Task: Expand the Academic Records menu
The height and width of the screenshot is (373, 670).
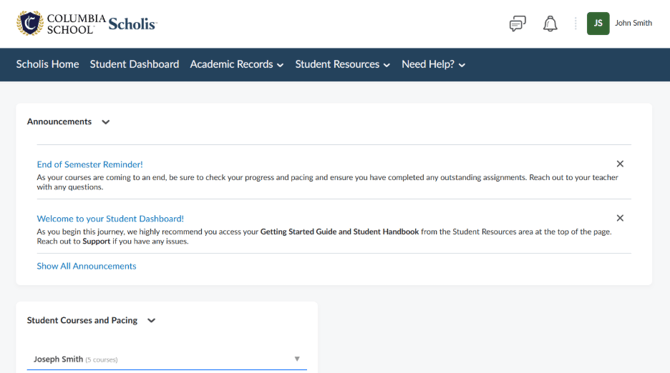Action: pos(237,64)
